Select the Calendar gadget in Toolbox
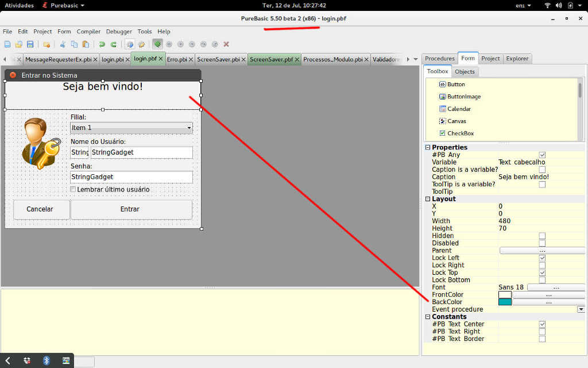Screen dimensions: 588x368 (x=458, y=109)
